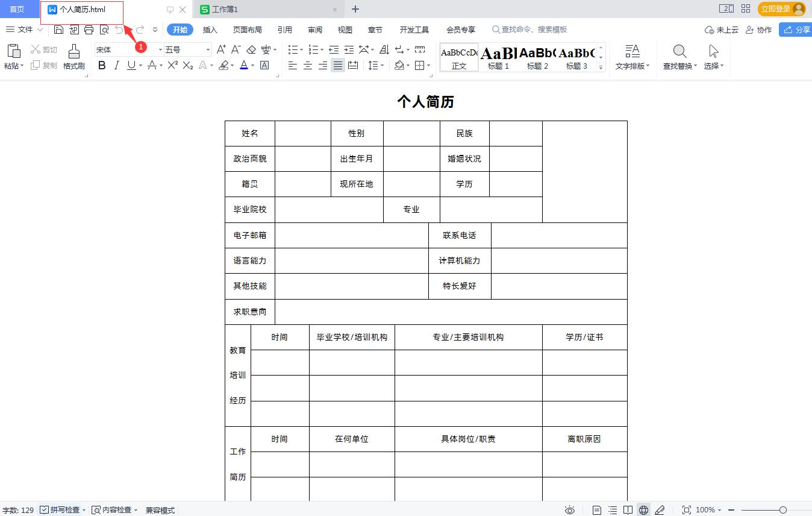The width and height of the screenshot is (812, 516).
Task: Increase font size with the A+ icon
Action: point(220,49)
